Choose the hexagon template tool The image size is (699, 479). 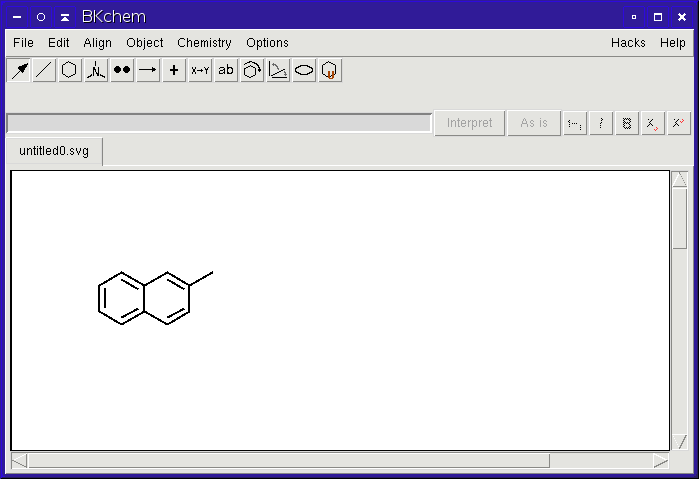point(70,70)
